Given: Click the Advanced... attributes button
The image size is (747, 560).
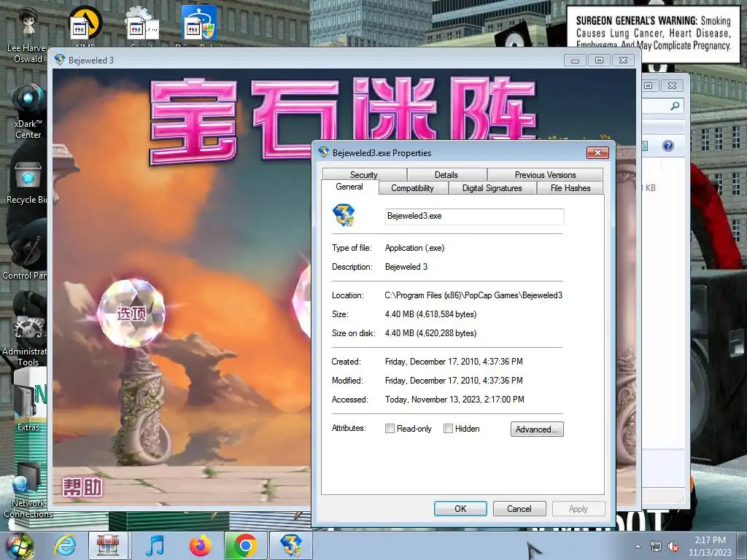Looking at the screenshot, I should pos(537,429).
